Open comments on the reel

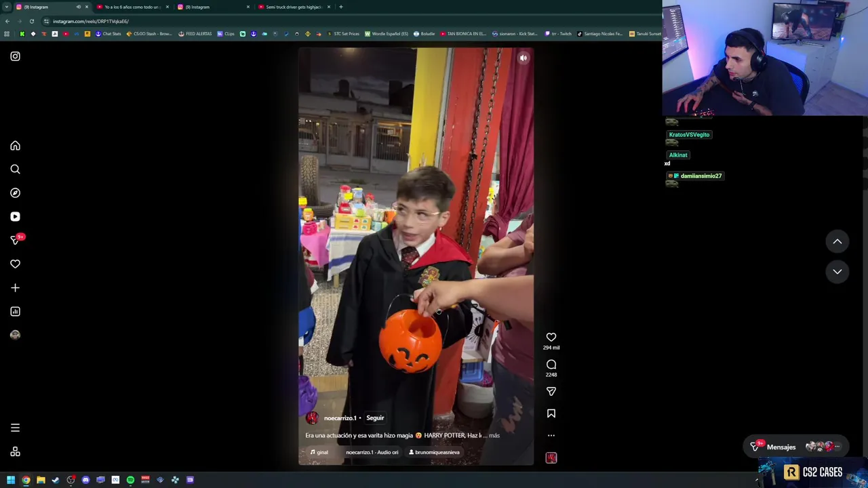[x=551, y=365]
